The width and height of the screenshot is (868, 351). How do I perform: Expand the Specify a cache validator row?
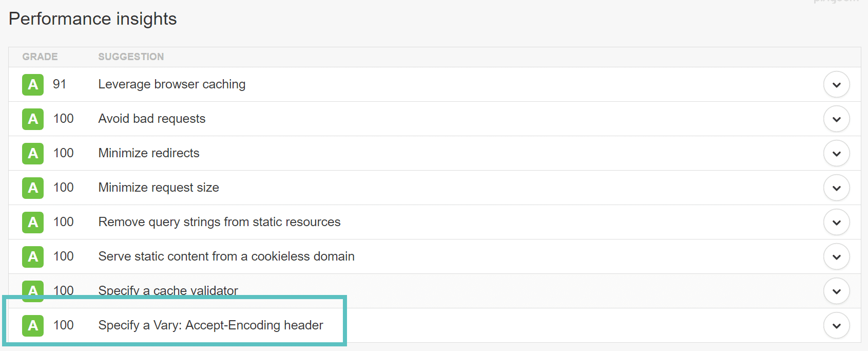click(x=836, y=291)
